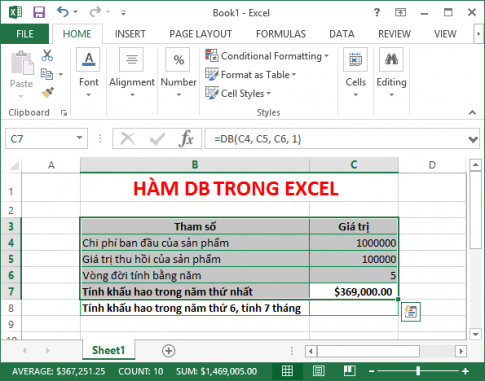Cancel formula entry with X button
This screenshot has width=485, height=381.
[127, 138]
